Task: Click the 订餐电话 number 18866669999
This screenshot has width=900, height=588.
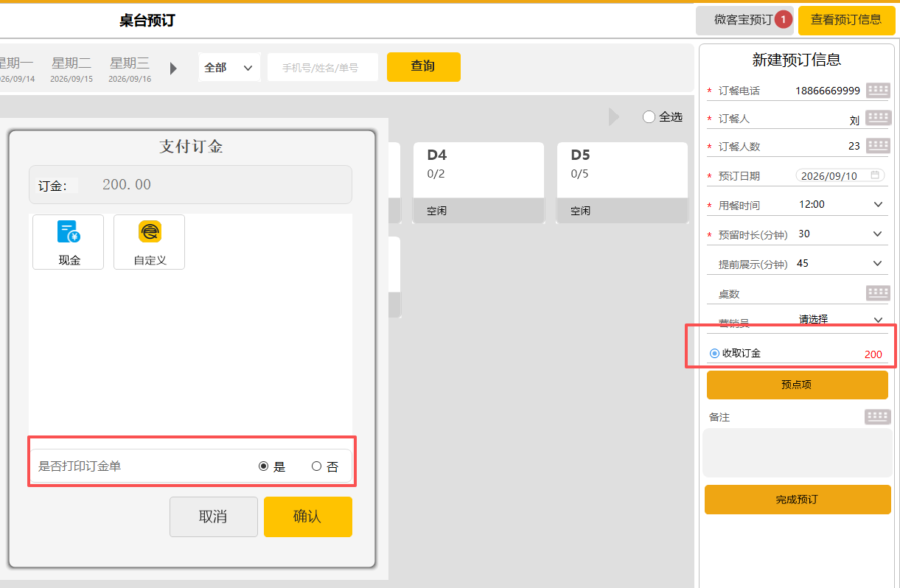Action: tap(828, 91)
